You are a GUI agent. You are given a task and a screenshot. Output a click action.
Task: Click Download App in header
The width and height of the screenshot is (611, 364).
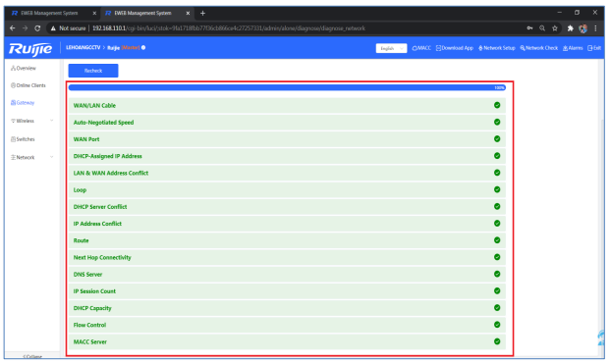tap(455, 48)
